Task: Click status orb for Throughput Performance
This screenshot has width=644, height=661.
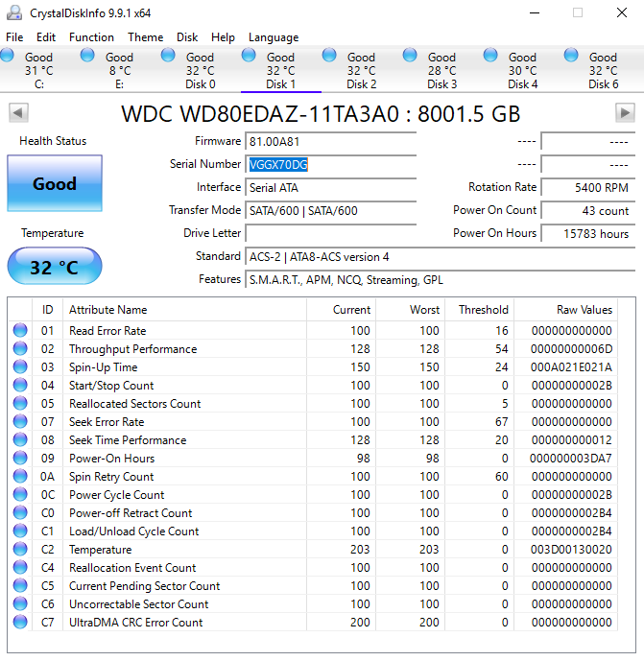Action: click(x=20, y=348)
